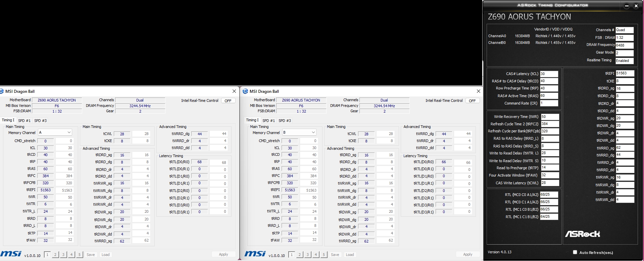
Task: Click the DRAM Frequency field showing 6488
Action: [625, 45]
